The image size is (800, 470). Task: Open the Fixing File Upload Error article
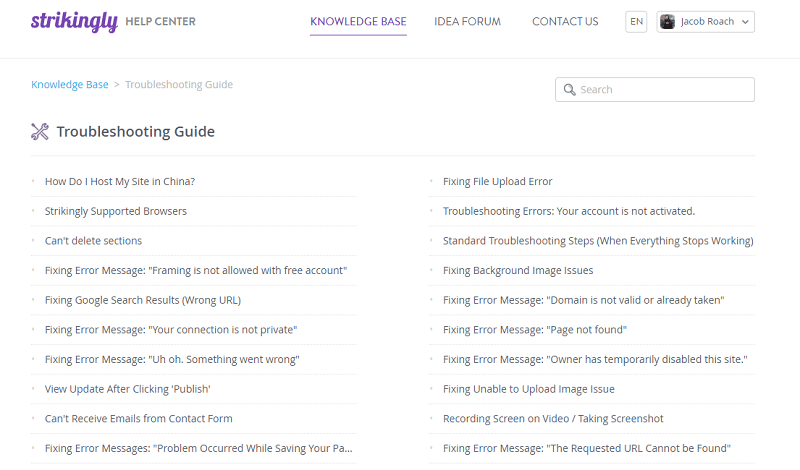(x=497, y=181)
